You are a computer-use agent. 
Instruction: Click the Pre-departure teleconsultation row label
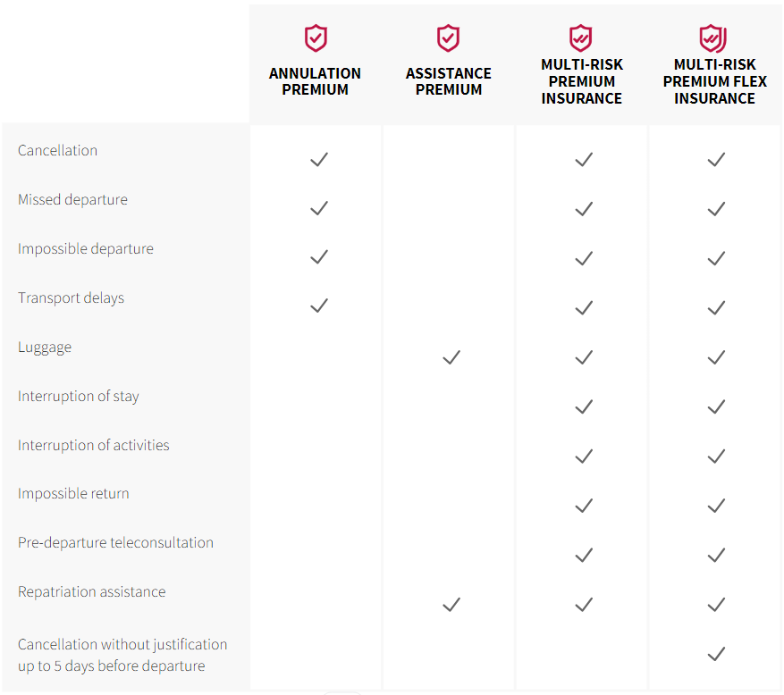pyautogui.click(x=115, y=542)
